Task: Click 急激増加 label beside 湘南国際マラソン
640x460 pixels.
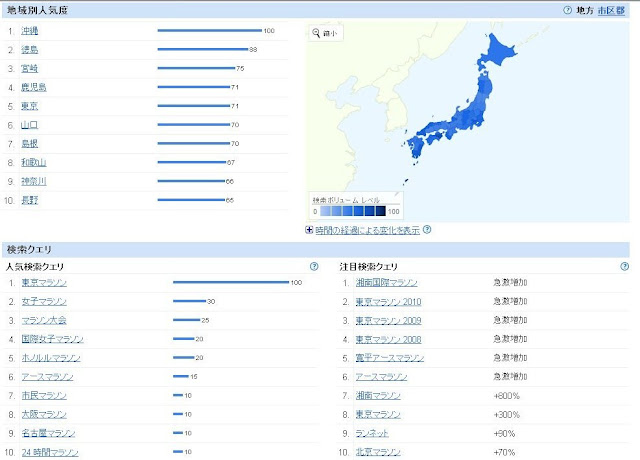Action: click(x=510, y=282)
